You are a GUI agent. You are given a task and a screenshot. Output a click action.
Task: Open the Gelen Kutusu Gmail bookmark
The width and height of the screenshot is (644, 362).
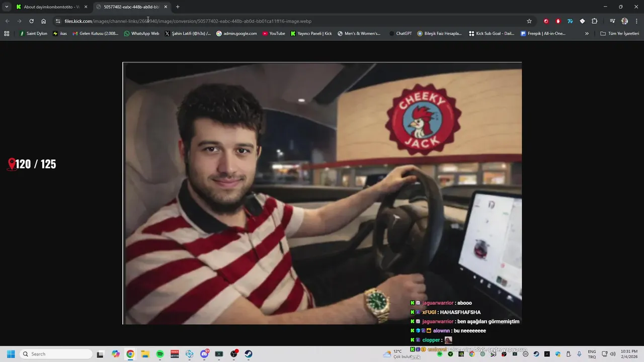(x=96, y=34)
